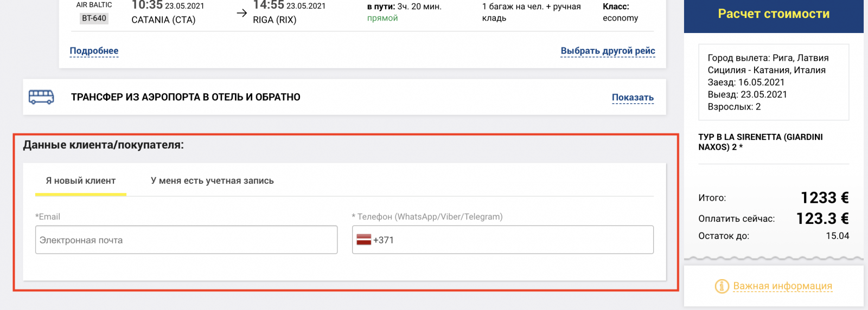Click the Расчет стоимости header

click(x=774, y=14)
